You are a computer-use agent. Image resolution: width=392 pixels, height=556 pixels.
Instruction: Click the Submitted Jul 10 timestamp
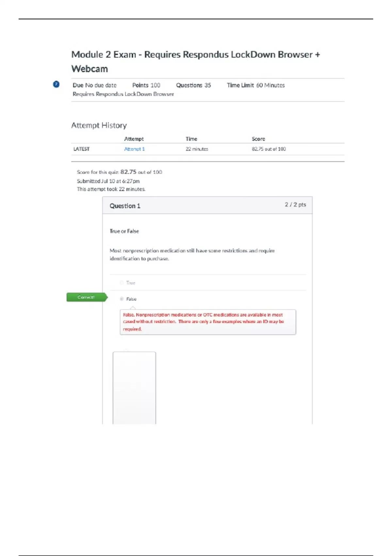point(108,181)
